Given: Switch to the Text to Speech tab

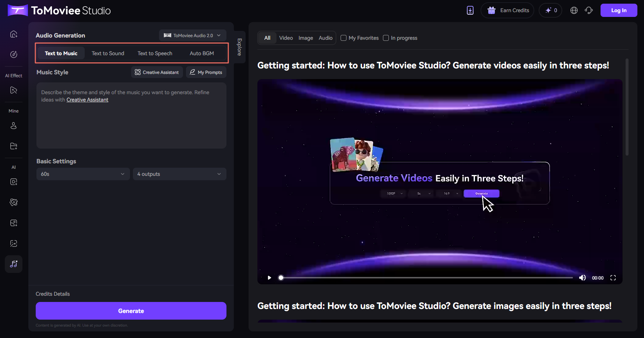Looking at the screenshot, I should click(x=155, y=53).
